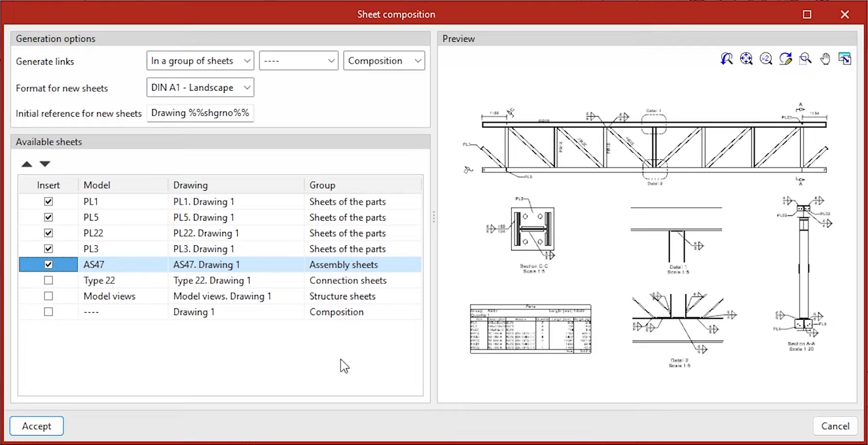868x445 pixels.
Task: Click the x2 zoom magnifier icon
Action: [766, 59]
